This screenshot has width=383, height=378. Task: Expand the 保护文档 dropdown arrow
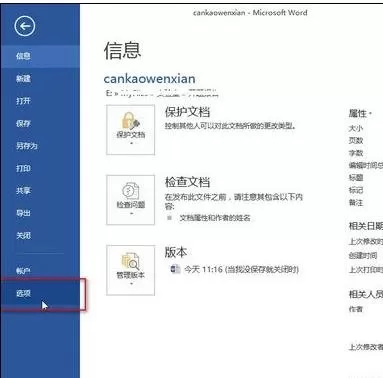[131, 144]
